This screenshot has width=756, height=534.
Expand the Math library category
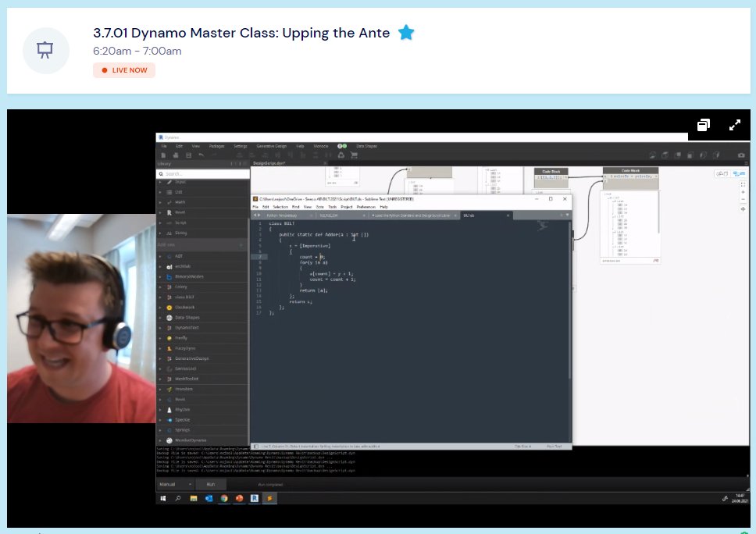pos(203,202)
